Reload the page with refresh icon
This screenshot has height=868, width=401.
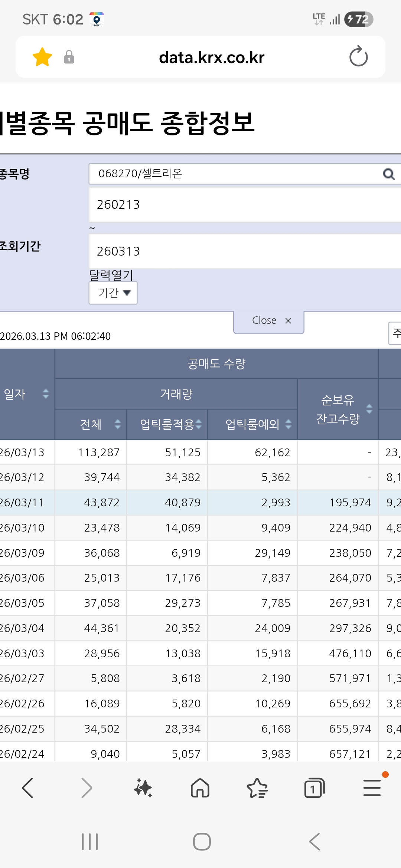coord(358,56)
